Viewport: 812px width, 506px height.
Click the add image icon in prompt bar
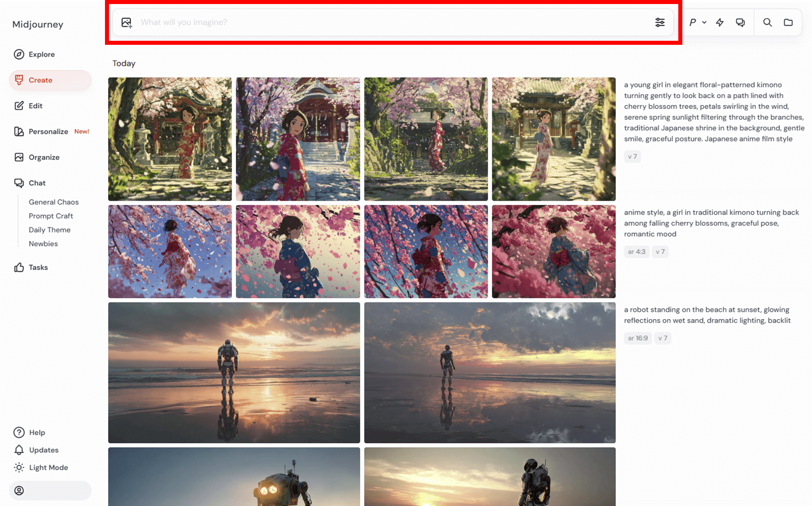127,22
